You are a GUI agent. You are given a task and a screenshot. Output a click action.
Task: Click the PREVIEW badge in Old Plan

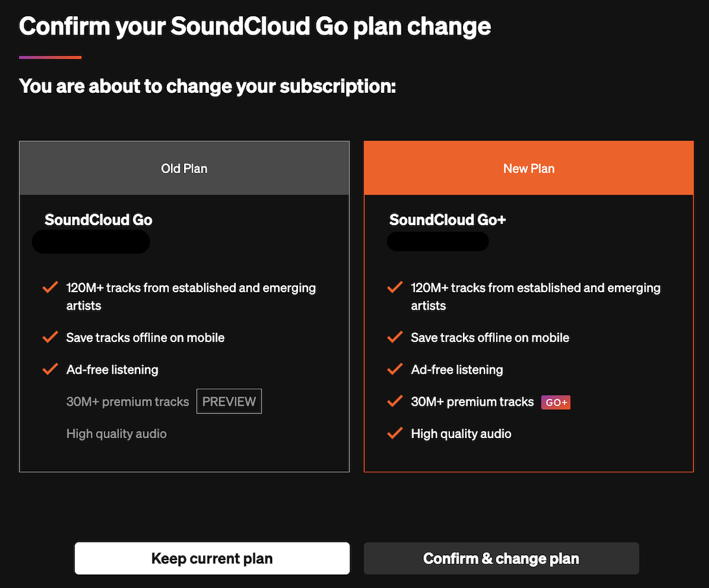pos(229,402)
